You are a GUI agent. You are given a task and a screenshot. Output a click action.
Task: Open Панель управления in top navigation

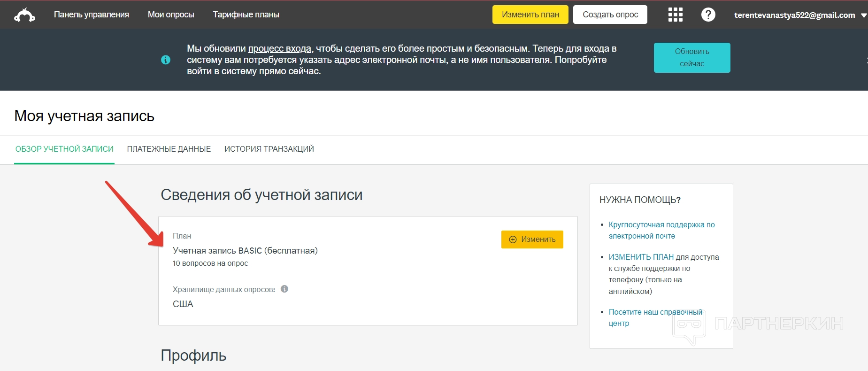92,15
